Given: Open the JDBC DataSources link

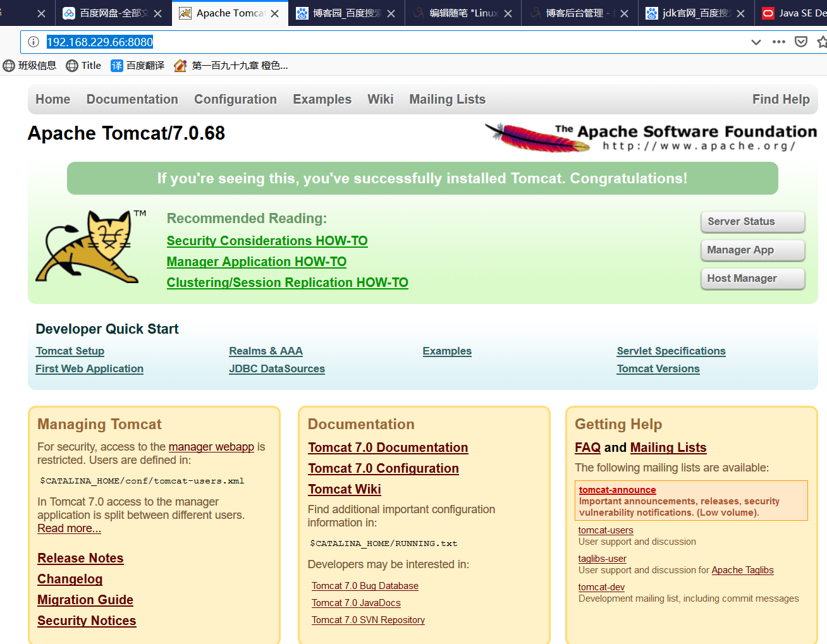Looking at the screenshot, I should point(277,368).
